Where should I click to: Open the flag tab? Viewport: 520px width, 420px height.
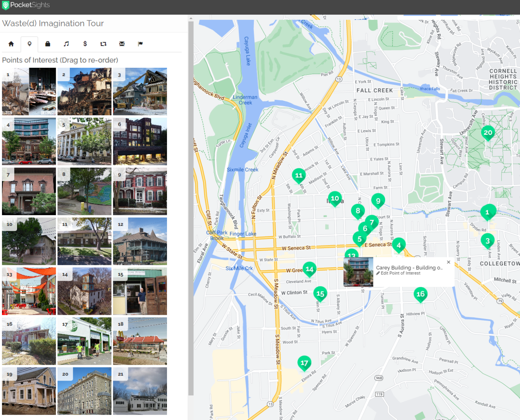tap(140, 44)
